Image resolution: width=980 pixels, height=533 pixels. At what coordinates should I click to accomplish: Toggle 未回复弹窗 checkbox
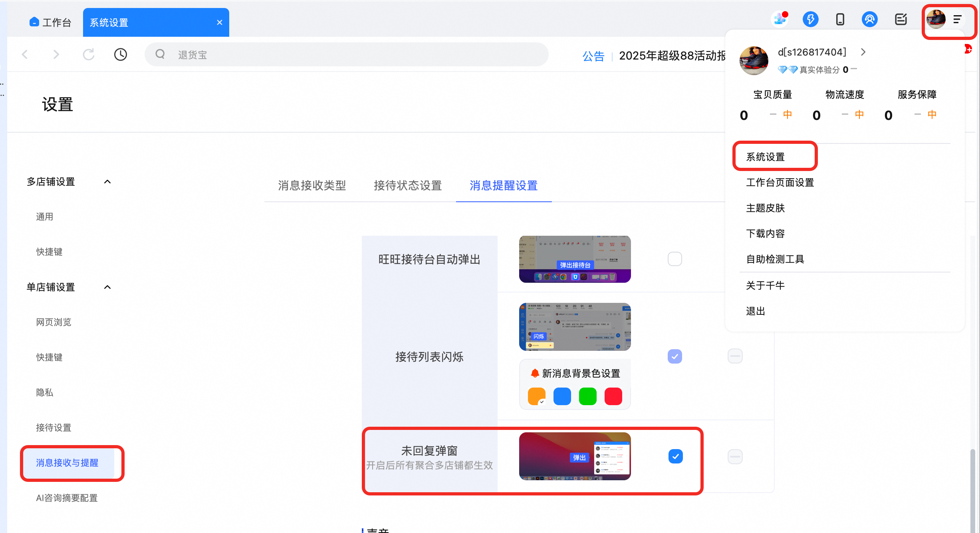pyautogui.click(x=675, y=456)
